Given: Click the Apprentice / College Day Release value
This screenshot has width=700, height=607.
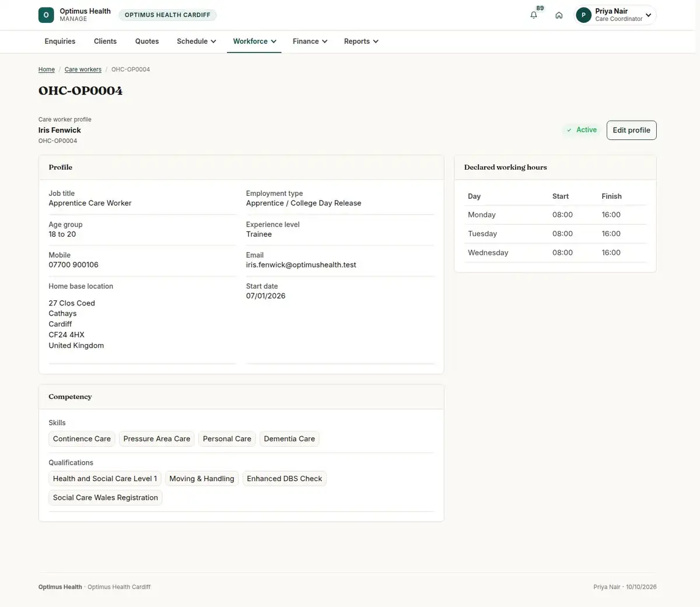Looking at the screenshot, I should [303, 203].
